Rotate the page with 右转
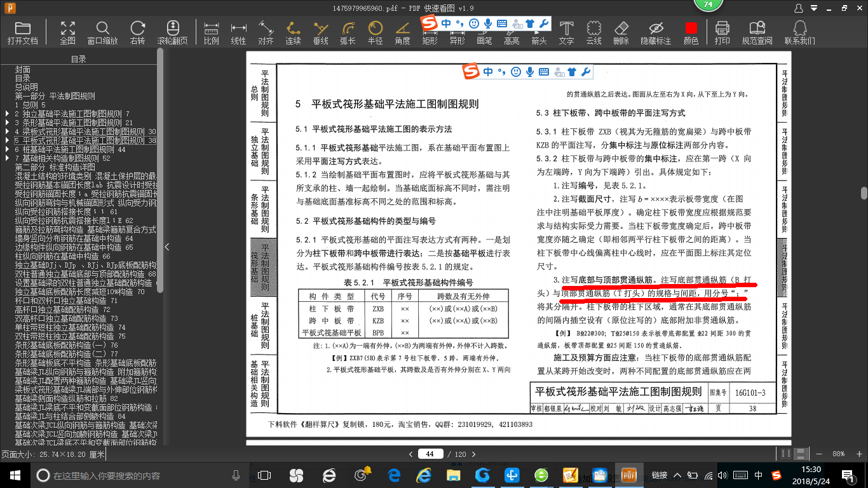868x488 pixels. (x=137, y=32)
